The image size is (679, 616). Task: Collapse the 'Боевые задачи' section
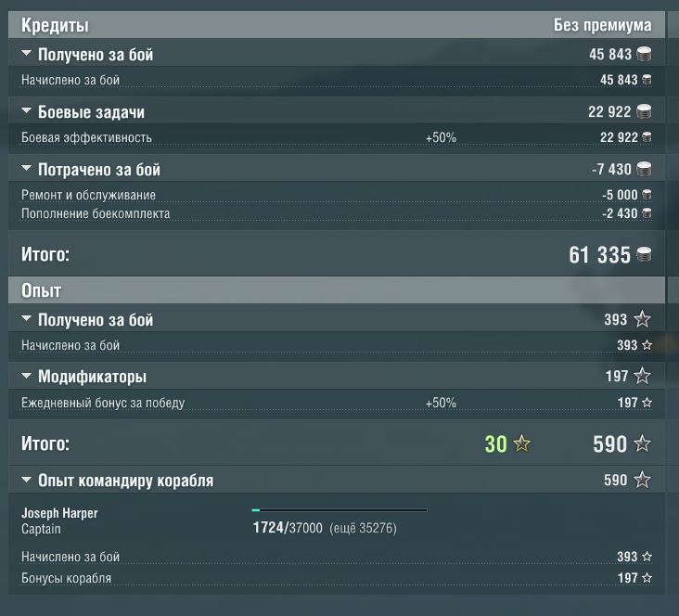[x=26, y=111]
